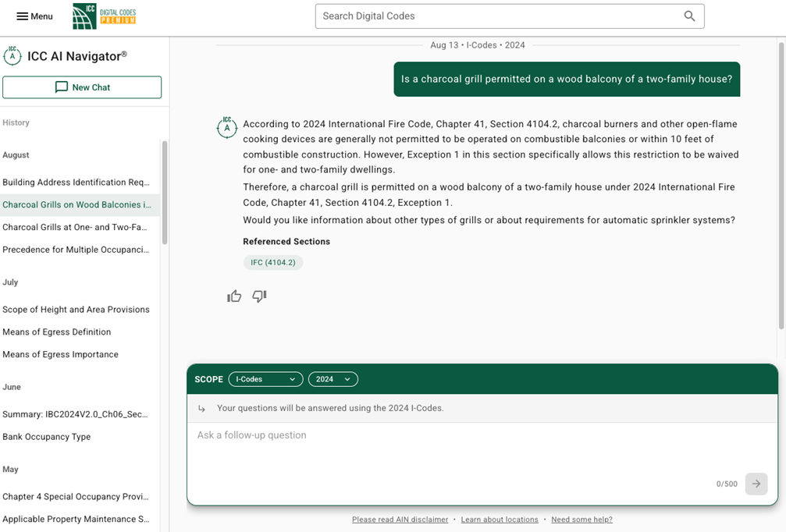This screenshot has width=786, height=532.
Task: Click the ICC Digital Codes Premium logo
Action: point(105,16)
